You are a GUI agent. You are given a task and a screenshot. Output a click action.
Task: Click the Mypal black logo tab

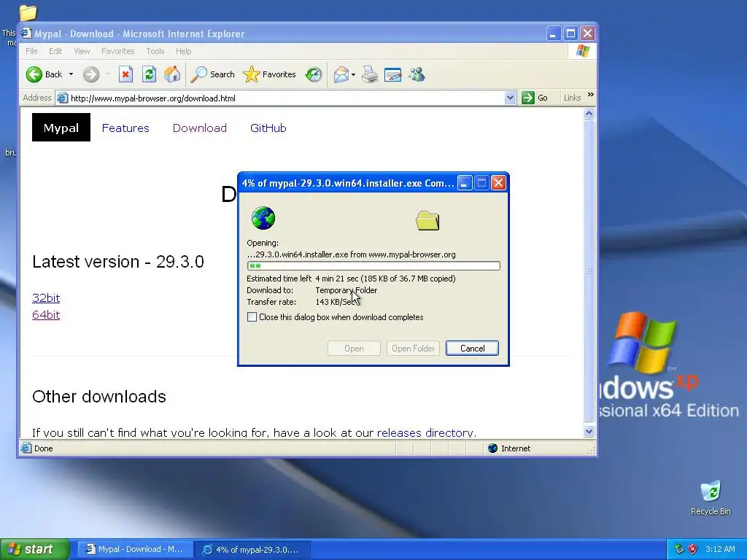click(x=61, y=127)
